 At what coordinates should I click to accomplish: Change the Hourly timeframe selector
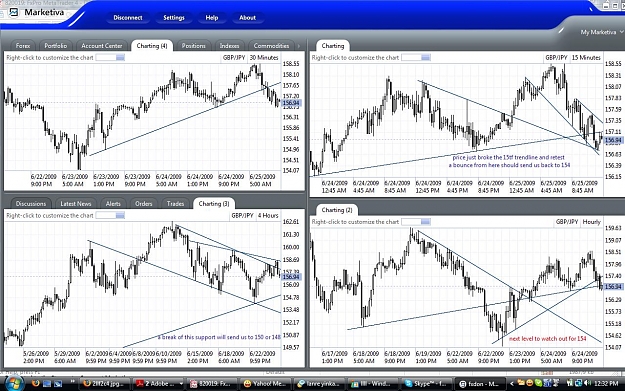coord(592,222)
